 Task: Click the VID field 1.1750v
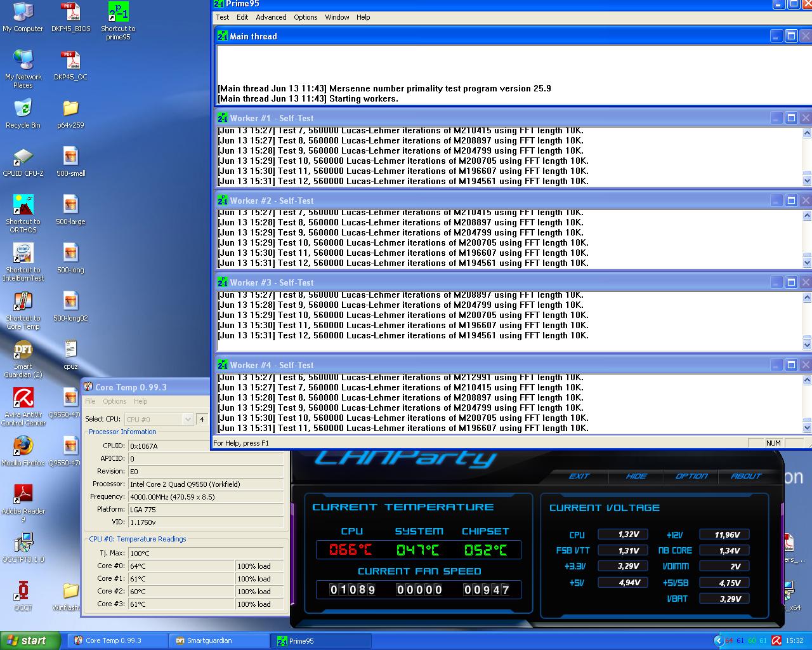coord(206,522)
